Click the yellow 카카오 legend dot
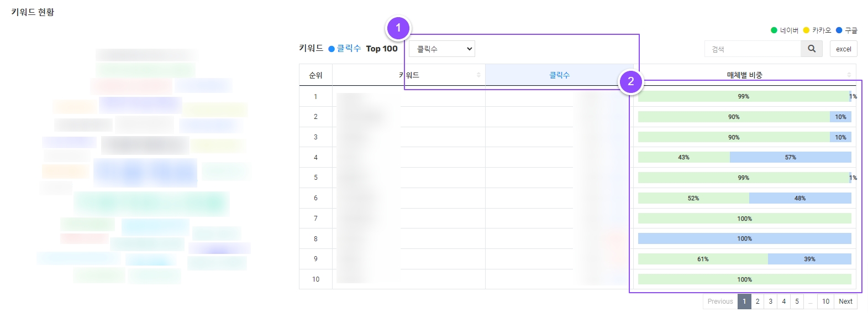 coord(806,30)
